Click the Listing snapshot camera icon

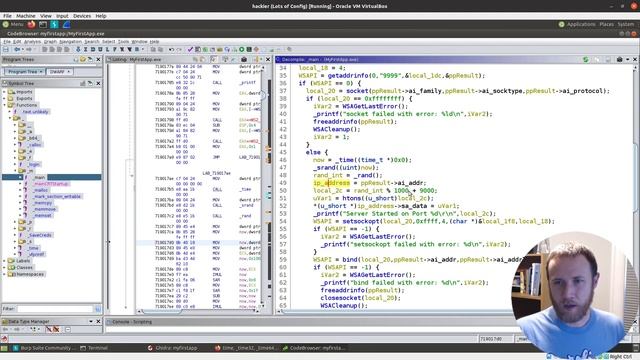tap(244, 60)
